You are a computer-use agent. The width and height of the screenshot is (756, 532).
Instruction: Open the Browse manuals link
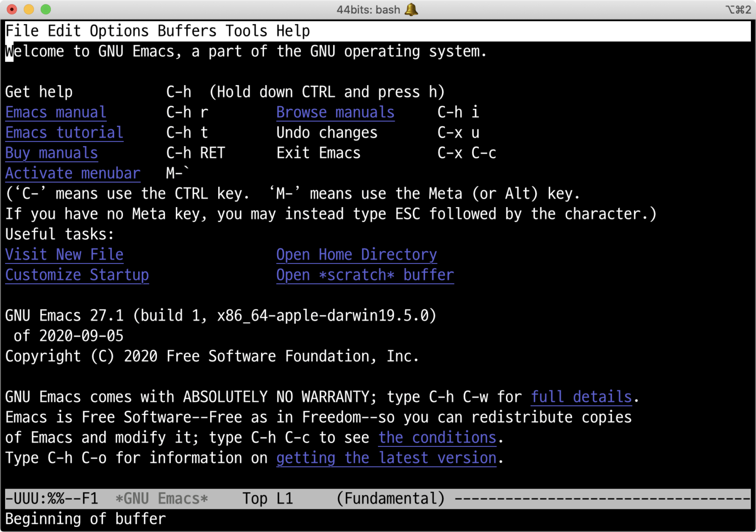point(335,112)
